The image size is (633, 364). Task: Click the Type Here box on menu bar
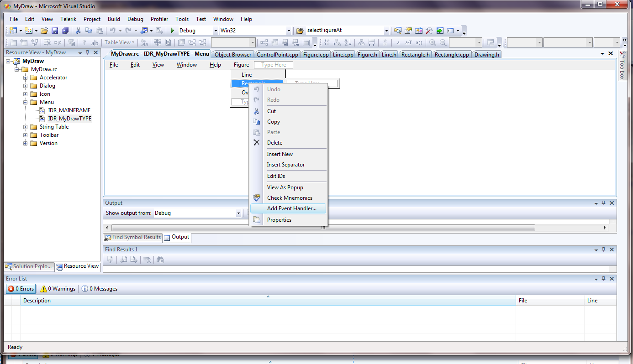click(x=274, y=65)
